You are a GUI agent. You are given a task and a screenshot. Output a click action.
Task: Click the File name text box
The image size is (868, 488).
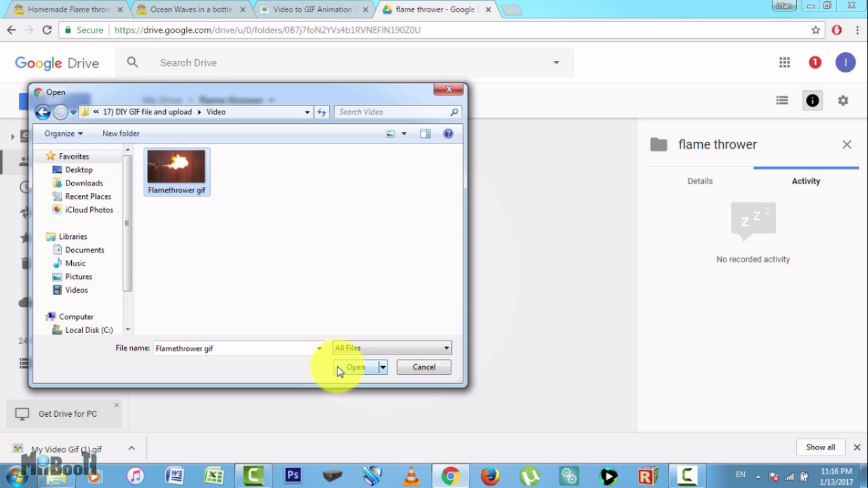pyautogui.click(x=234, y=348)
